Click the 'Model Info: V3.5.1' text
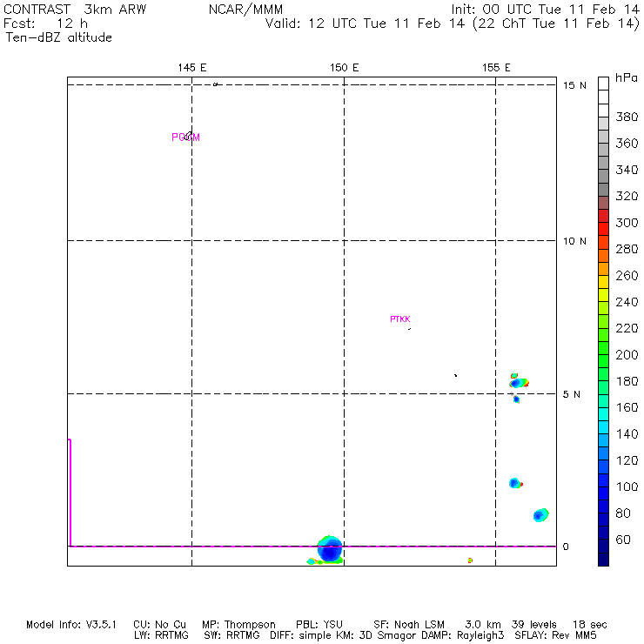Image resolution: width=644 pixels, height=644 pixels. pyautogui.click(x=71, y=625)
